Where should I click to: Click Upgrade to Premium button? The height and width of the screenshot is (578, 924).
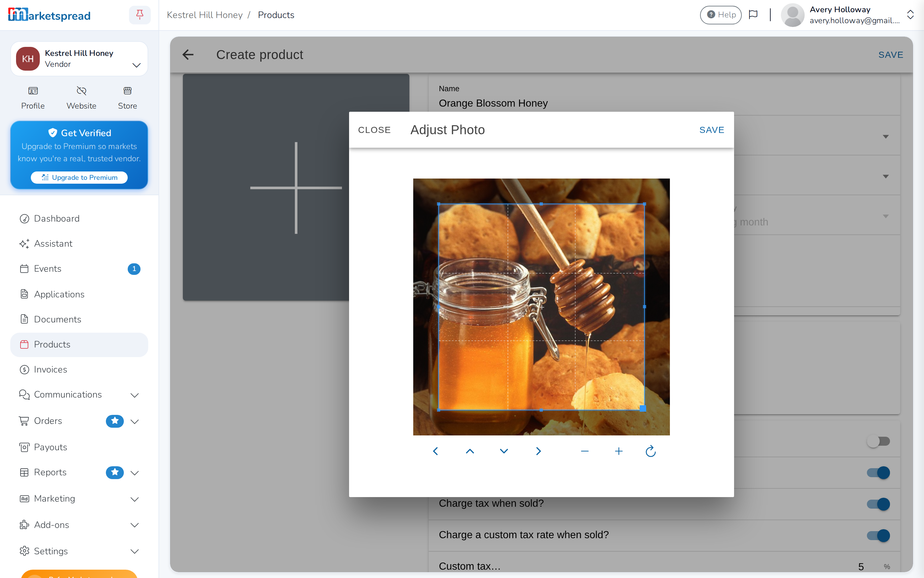tap(79, 177)
